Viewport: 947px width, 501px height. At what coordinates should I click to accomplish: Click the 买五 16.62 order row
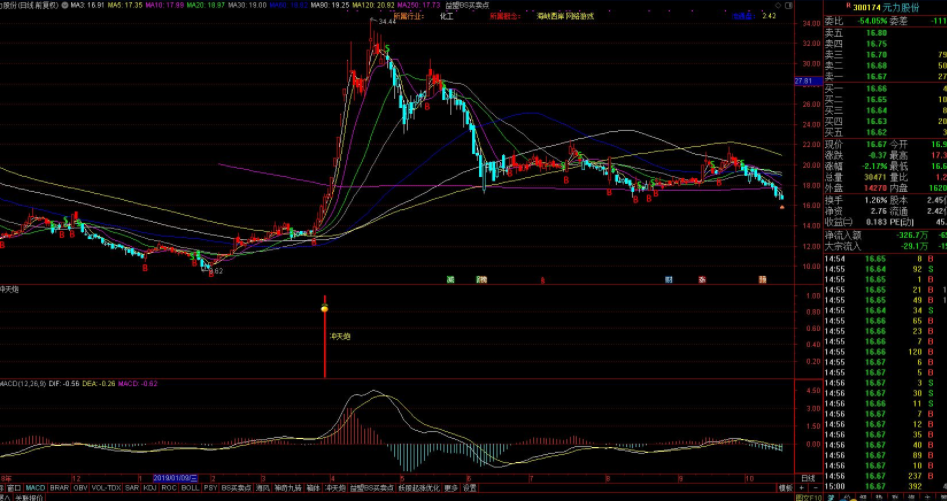885,132
